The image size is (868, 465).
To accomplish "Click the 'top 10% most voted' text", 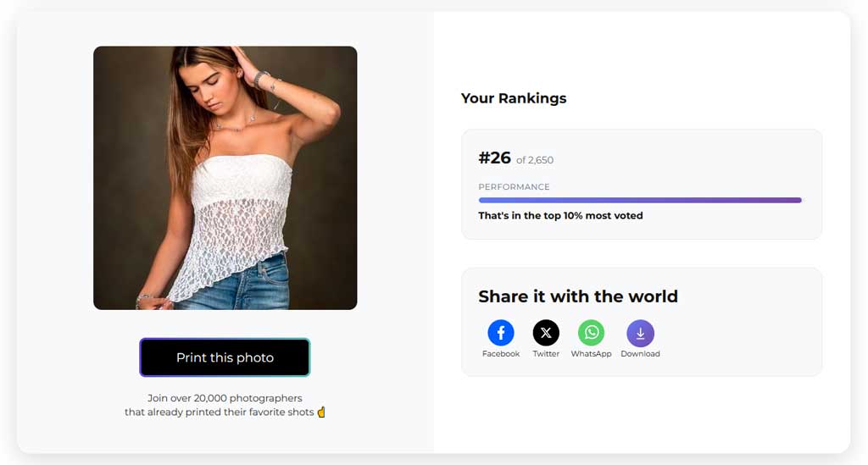I will click(x=560, y=216).
